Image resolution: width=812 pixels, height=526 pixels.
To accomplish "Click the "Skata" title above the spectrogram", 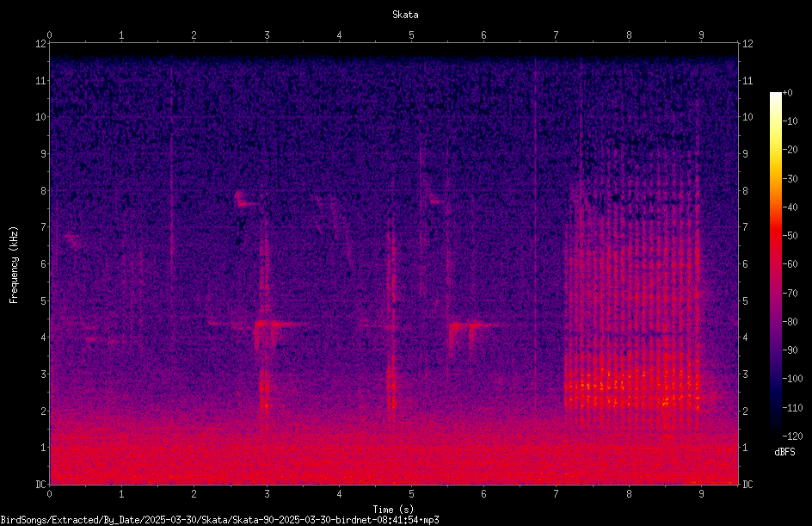I will click(405, 15).
